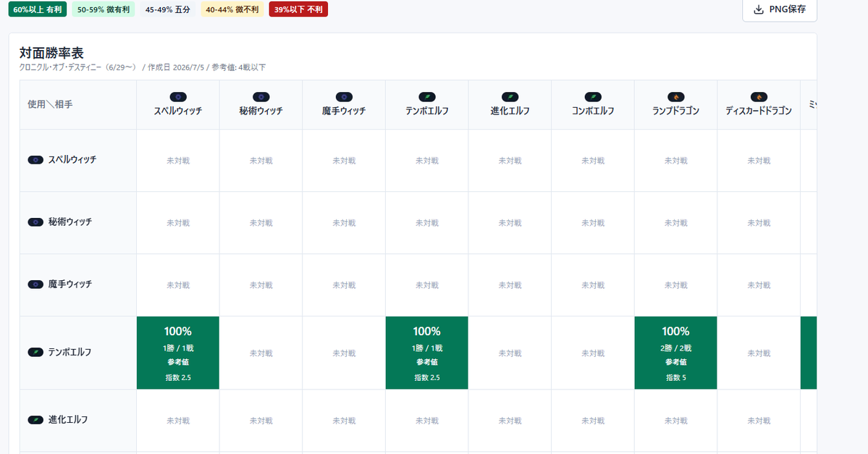Click the download arrow icon on PNG保存

click(x=759, y=9)
